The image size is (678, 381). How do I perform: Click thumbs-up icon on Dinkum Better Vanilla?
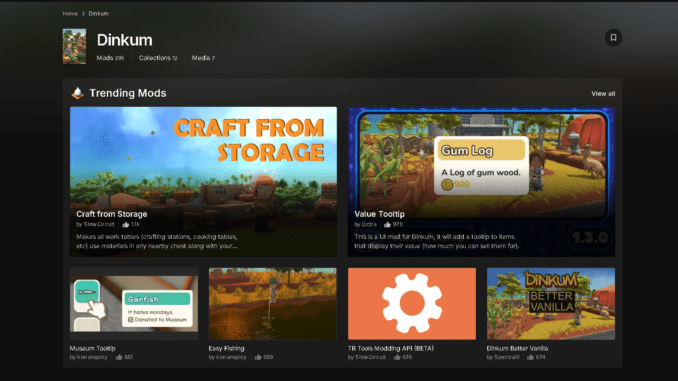pyautogui.click(x=530, y=357)
